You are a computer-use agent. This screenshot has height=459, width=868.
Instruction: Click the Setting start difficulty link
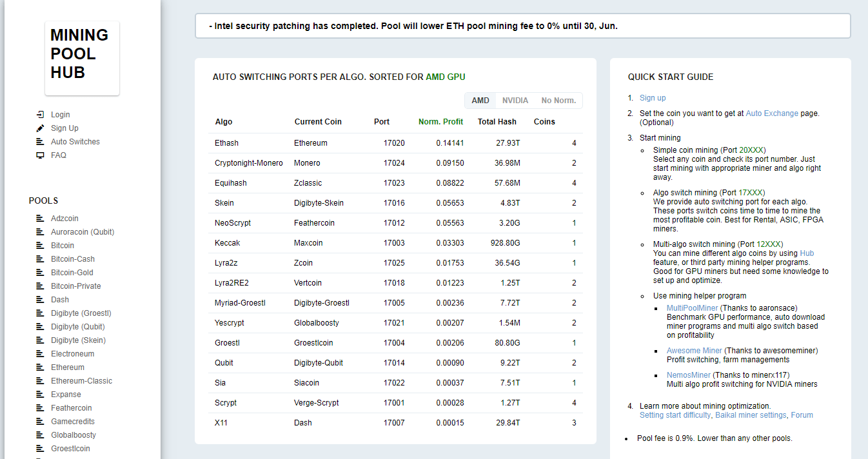pyautogui.click(x=676, y=415)
